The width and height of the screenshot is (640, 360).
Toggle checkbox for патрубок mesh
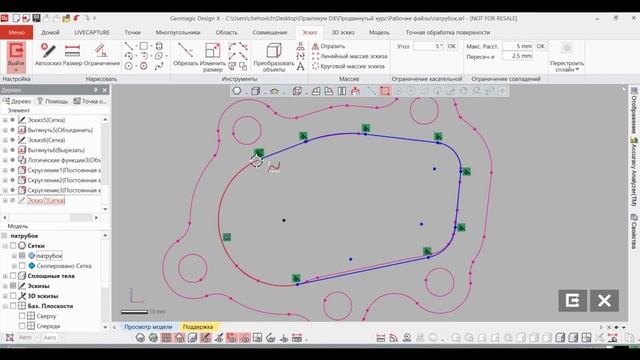(x=22, y=256)
